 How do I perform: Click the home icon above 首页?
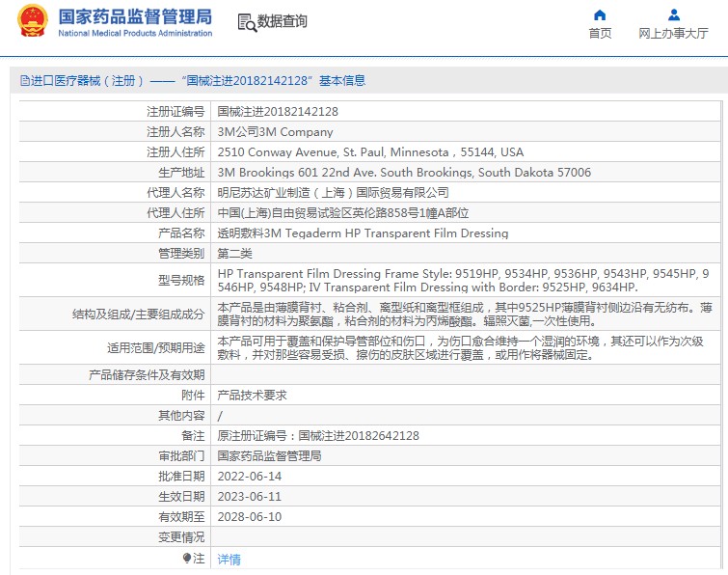(x=600, y=14)
